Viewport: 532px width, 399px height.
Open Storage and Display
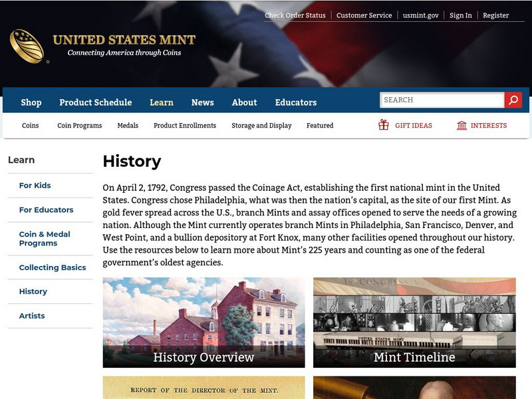point(261,125)
